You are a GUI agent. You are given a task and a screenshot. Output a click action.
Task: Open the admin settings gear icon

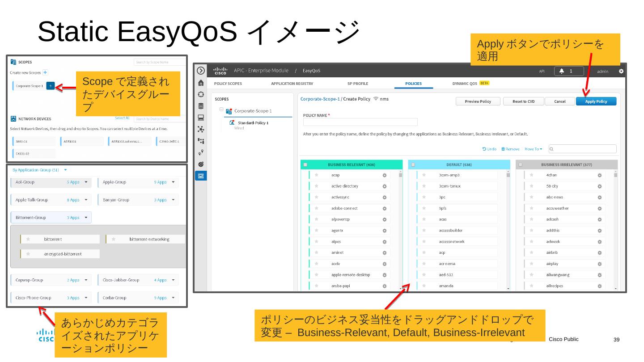[x=621, y=71]
